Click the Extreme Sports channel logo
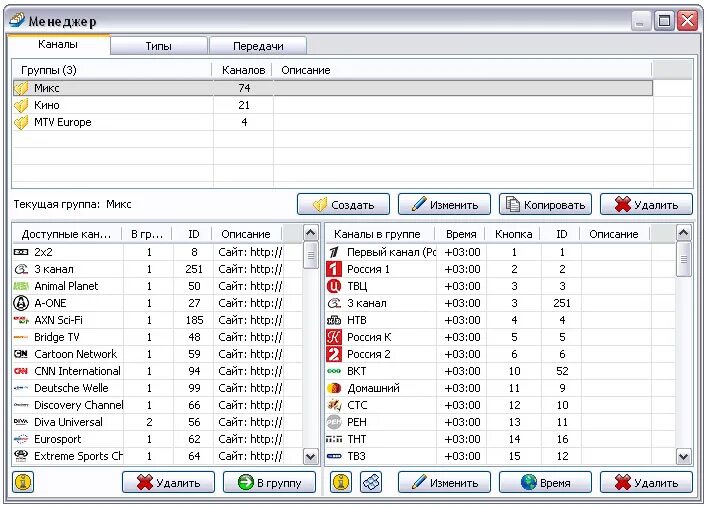Viewport: 707px width, 507px height. point(21,456)
